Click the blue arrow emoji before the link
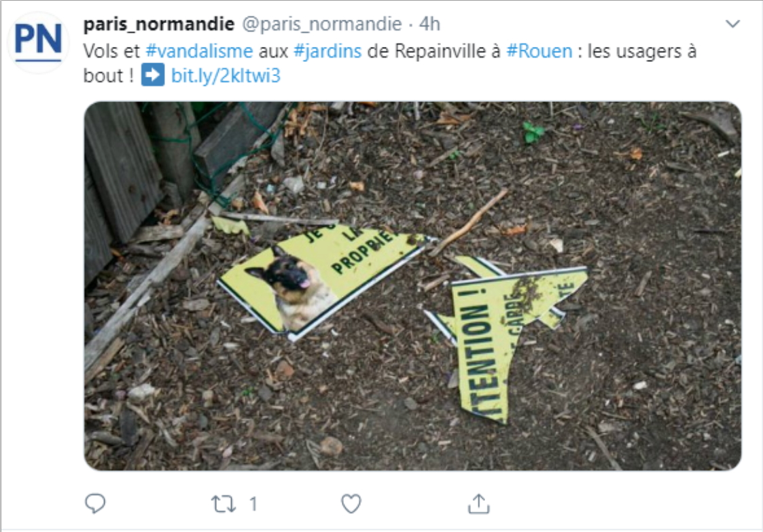The width and height of the screenshot is (763, 532). 153,75
